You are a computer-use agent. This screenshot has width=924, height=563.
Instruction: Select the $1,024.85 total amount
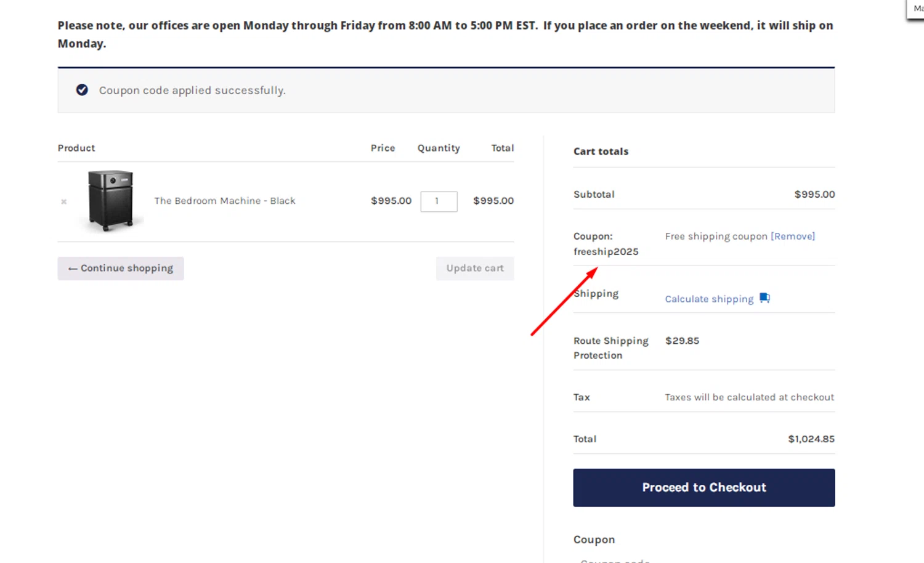811,439
